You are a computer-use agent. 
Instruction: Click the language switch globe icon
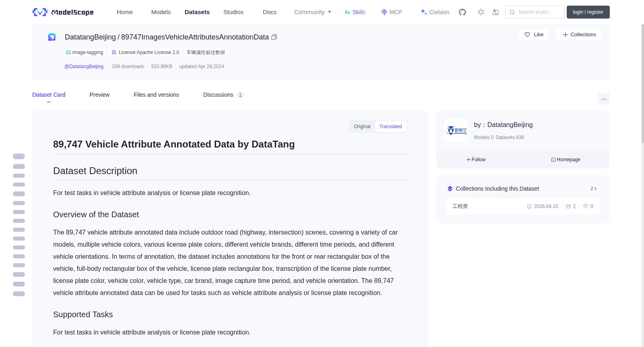[x=495, y=12]
